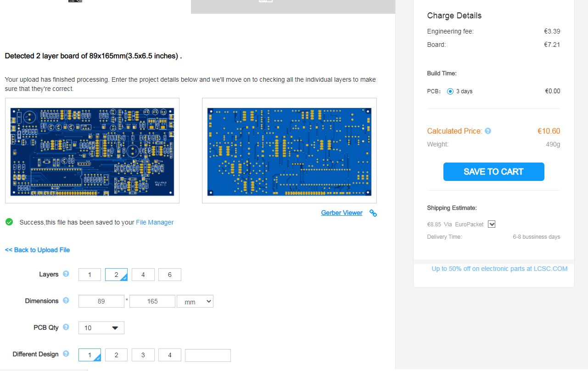Click the bottom-side PCB preview thumbnail
Viewport: 588px width, 371px height.
(x=289, y=151)
